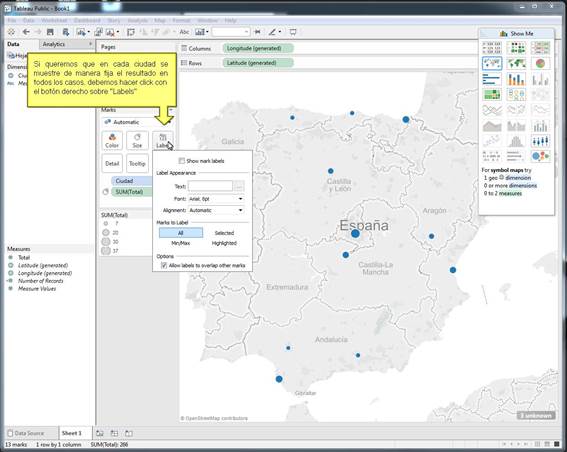This screenshot has height=452, width=567.
Task: Toggle the Abc mark labels toolbar icon
Action: coord(184,32)
